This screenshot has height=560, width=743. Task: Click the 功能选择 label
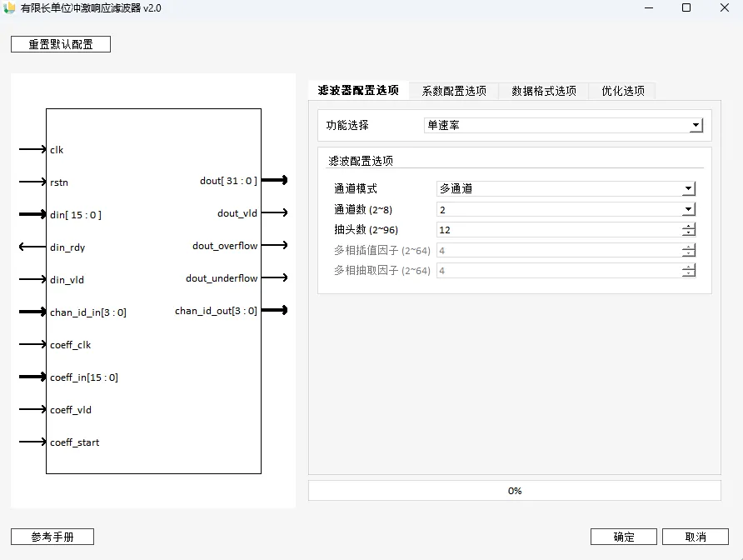point(347,125)
